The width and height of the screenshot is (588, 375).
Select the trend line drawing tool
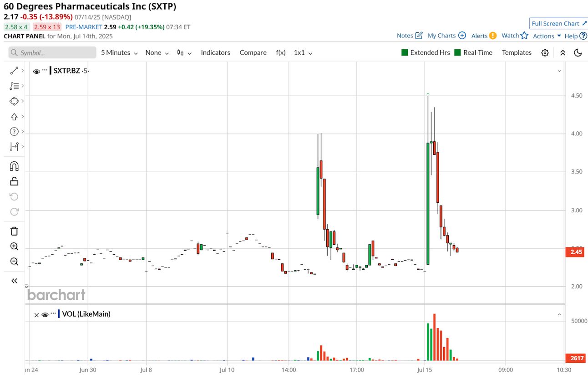pyautogui.click(x=14, y=71)
